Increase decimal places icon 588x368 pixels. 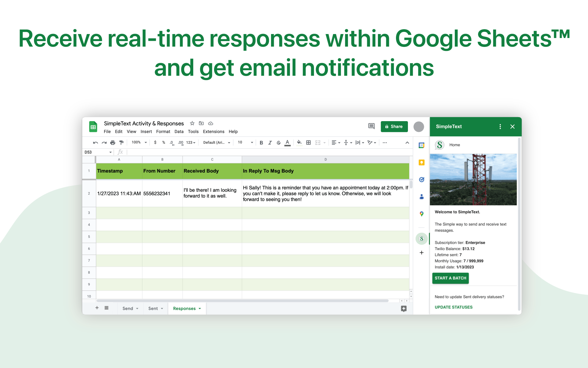[x=181, y=143]
